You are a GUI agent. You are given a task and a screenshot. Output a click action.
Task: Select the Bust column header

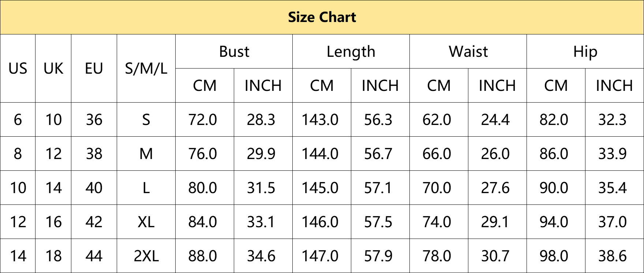point(234,51)
